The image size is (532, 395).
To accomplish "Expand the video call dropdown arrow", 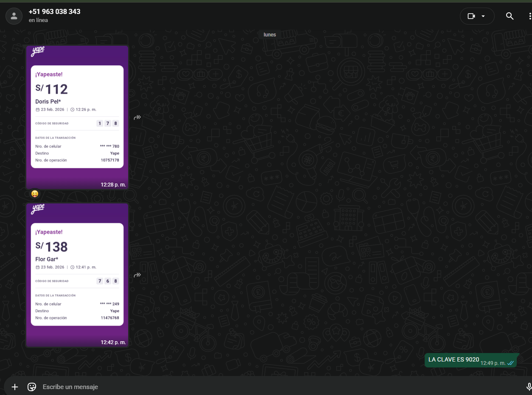I will [x=483, y=16].
